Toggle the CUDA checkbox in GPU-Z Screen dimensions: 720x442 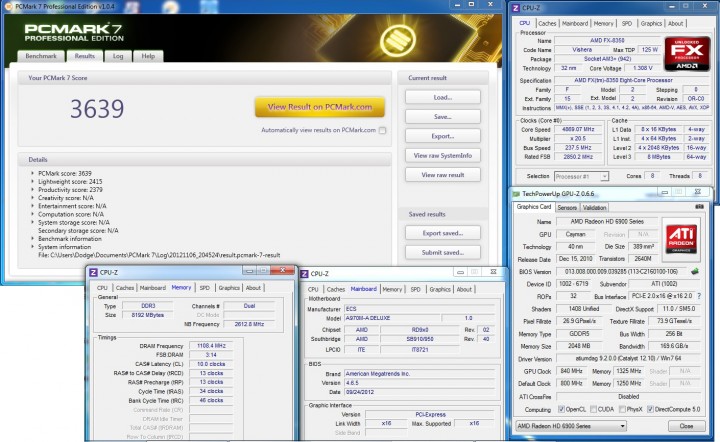[x=593, y=409]
